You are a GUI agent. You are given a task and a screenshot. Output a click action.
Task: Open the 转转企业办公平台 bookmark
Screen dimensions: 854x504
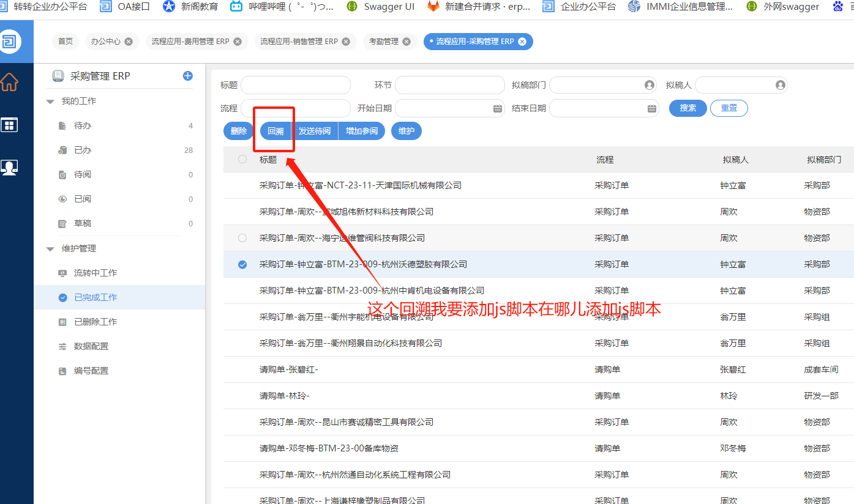pyautogui.click(x=44, y=7)
